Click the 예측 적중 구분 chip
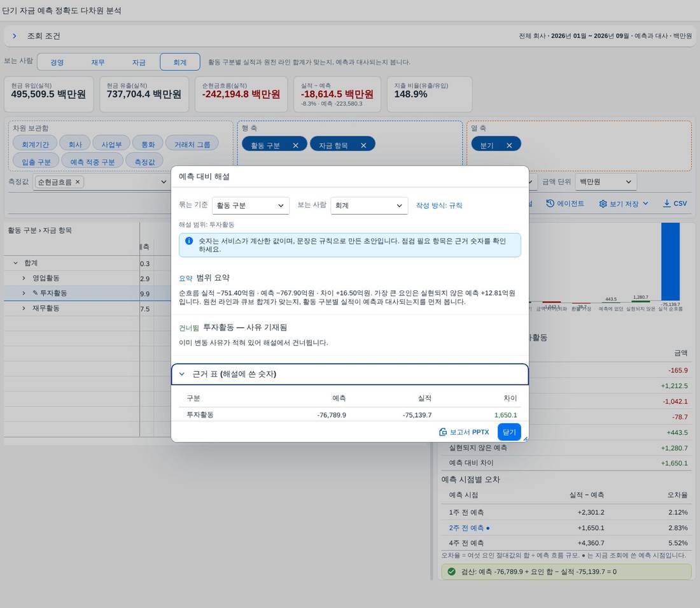 tap(92, 162)
